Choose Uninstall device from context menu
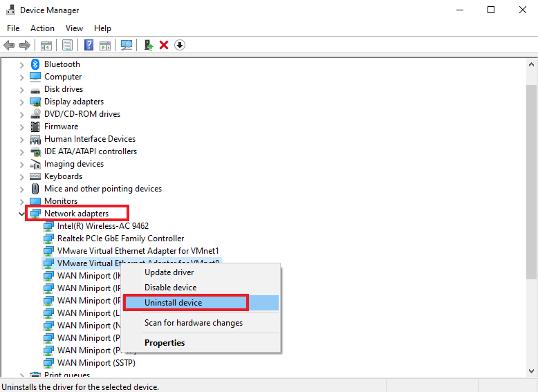538x392 pixels. click(x=201, y=303)
